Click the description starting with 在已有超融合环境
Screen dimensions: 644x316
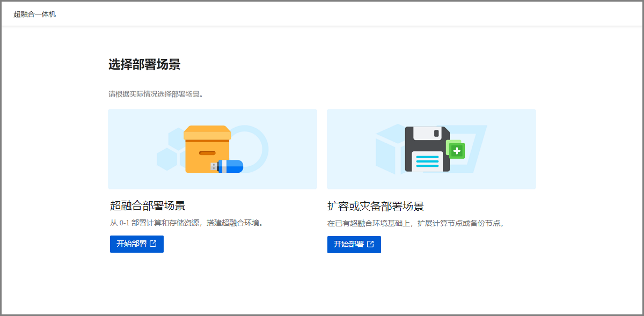point(416,223)
